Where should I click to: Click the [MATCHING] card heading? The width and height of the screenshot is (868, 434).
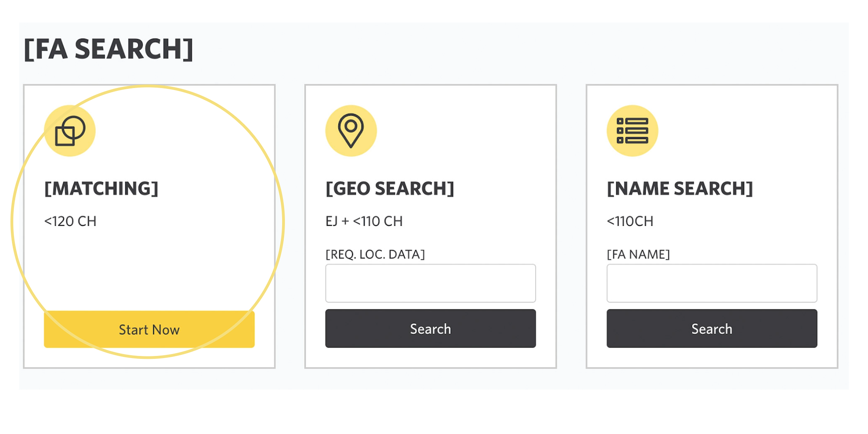tap(101, 189)
